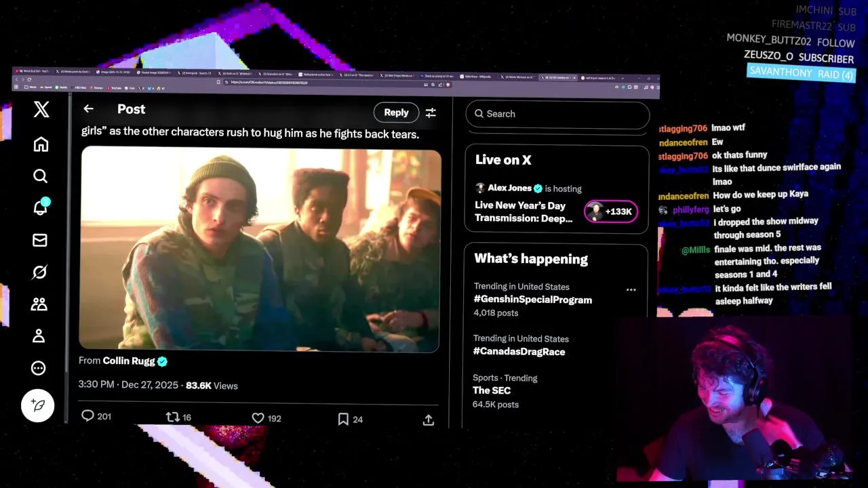Open Communities people icon
Viewport: 868px width, 488px height.
point(39,304)
